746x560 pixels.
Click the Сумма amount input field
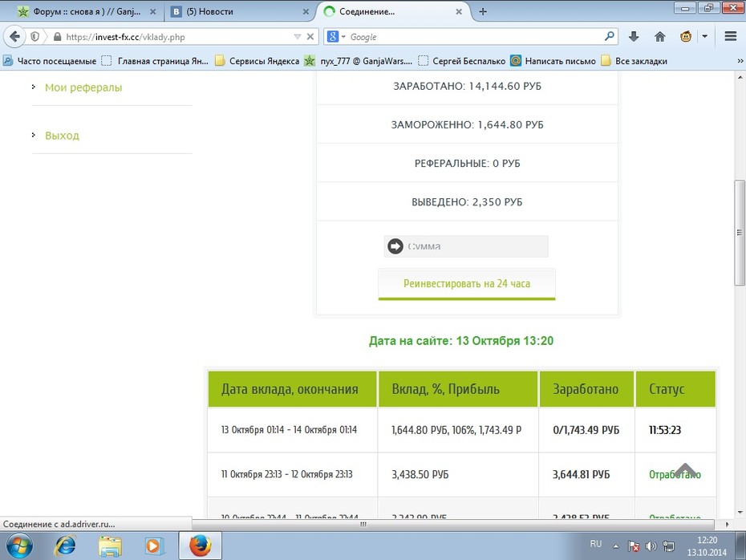466,246
